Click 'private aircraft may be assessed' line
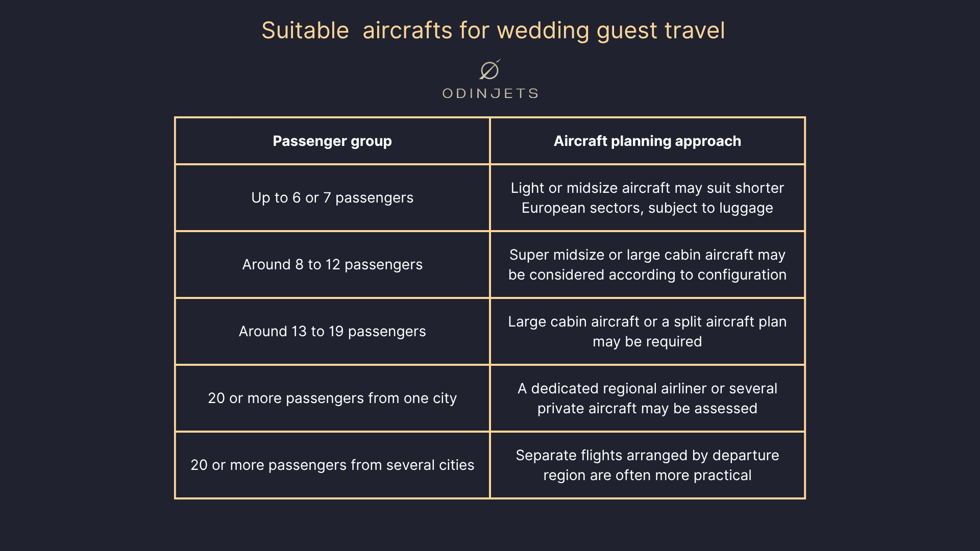Screen dimensions: 980x551 click(647, 409)
